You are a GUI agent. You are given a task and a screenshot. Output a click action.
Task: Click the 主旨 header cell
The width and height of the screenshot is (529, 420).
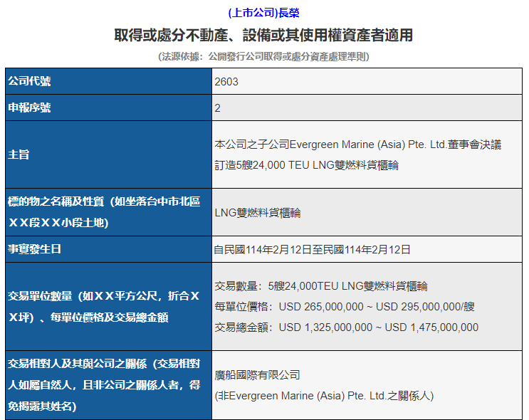pyautogui.click(x=109, y=154)
